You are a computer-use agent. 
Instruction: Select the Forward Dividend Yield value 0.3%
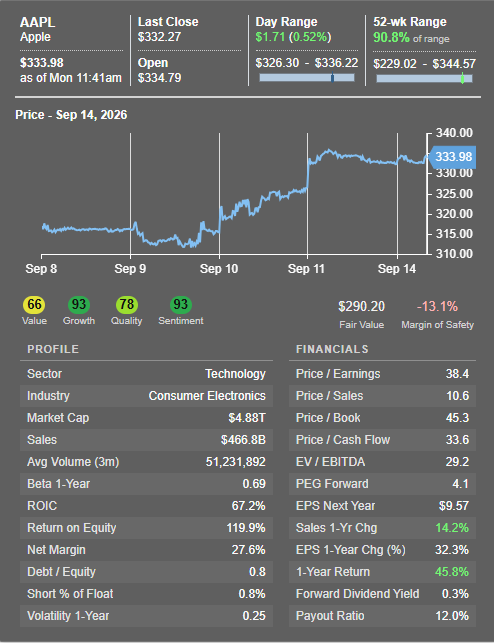pos(455,594)
